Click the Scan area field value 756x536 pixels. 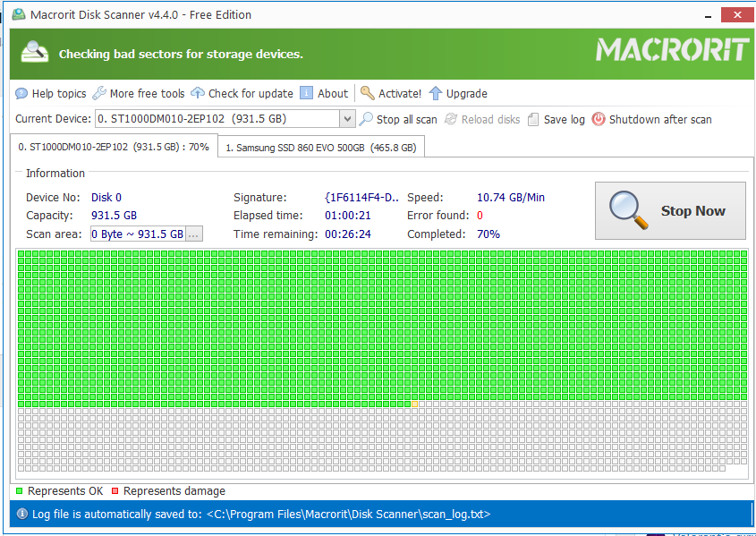click(x=138, y=234)
